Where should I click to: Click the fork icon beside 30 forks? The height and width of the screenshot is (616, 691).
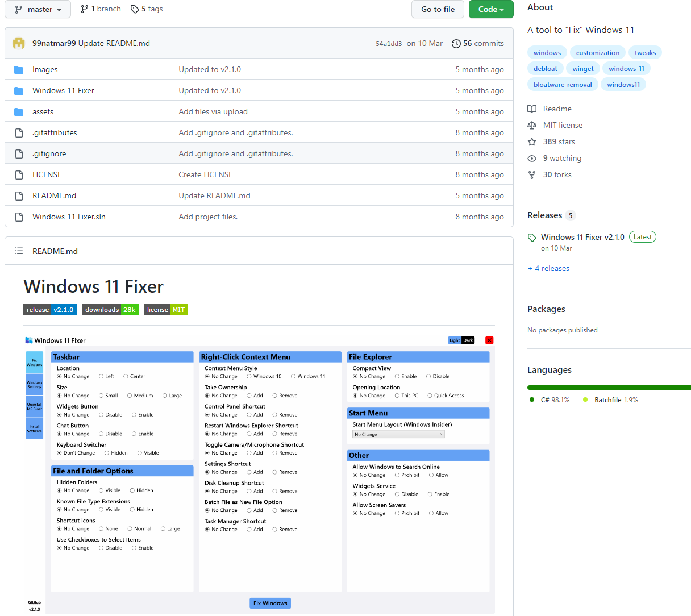point(532,174)
